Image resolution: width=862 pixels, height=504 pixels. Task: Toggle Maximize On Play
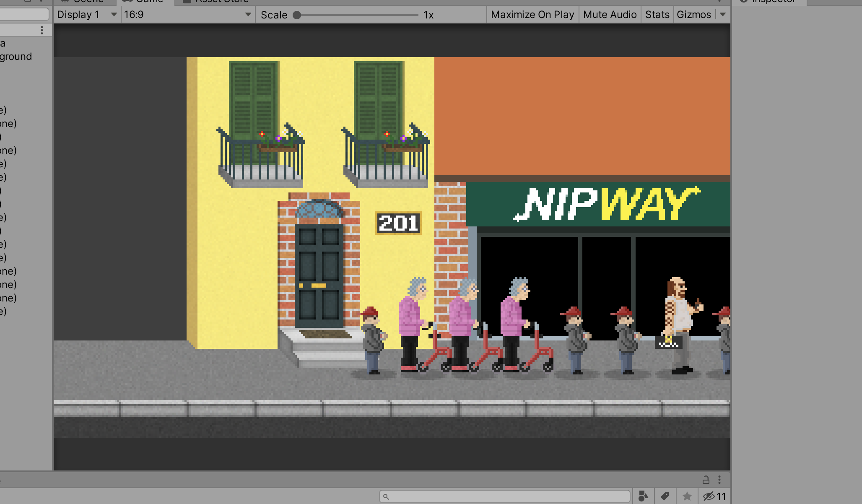coord(532,15)
